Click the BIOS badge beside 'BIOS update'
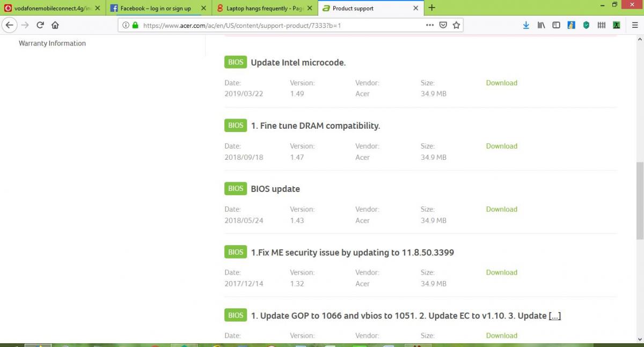The width and height of the screenshot is (644, 347). 236,189
